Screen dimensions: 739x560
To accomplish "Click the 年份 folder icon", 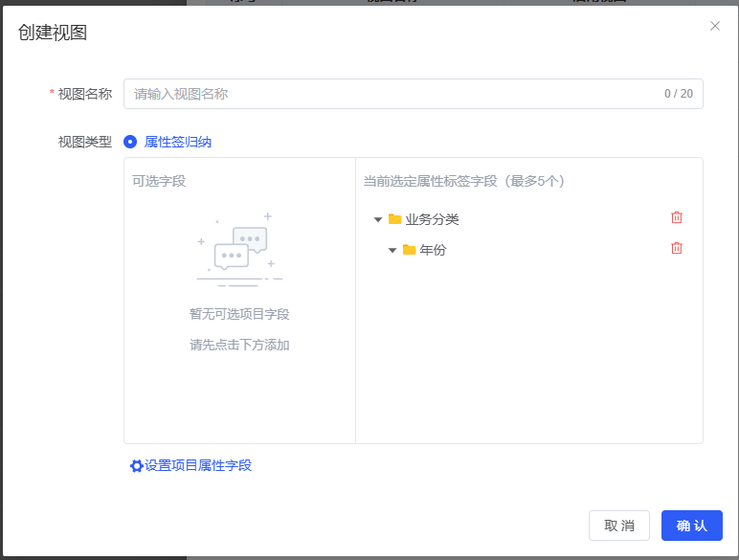I will coord(409,250).
